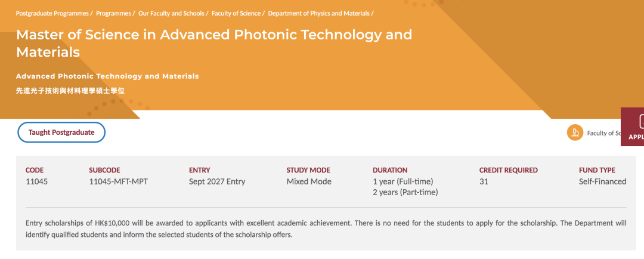This screenshot has height=259, width=644.
Task: Click the Faculty of Science microscope icon
Action: click(x=575, y=132)
